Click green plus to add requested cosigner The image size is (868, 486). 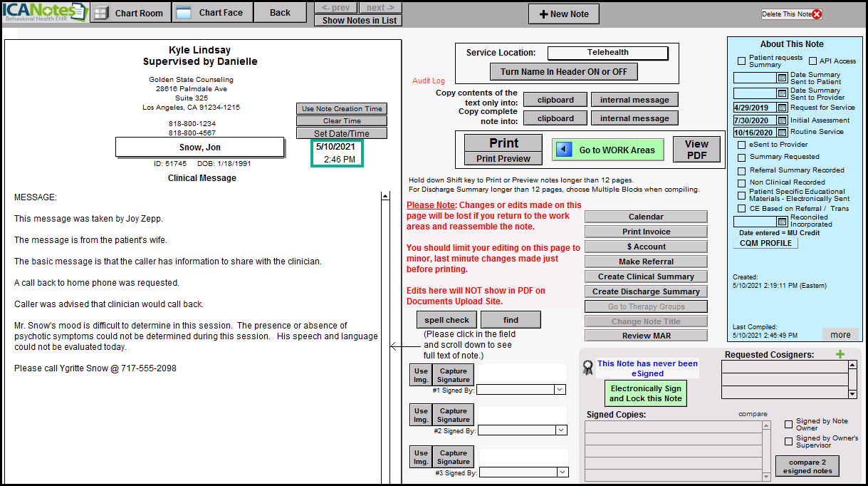click(x=840, y=354)
